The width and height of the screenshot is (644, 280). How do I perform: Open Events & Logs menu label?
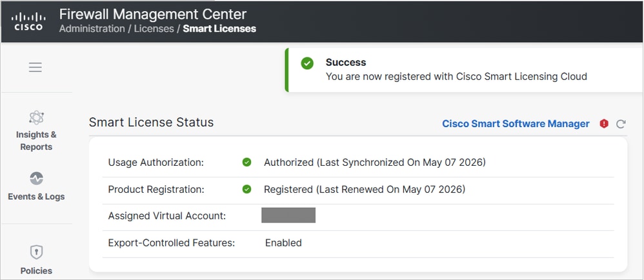pyautogui.click(x=36, y=197)
